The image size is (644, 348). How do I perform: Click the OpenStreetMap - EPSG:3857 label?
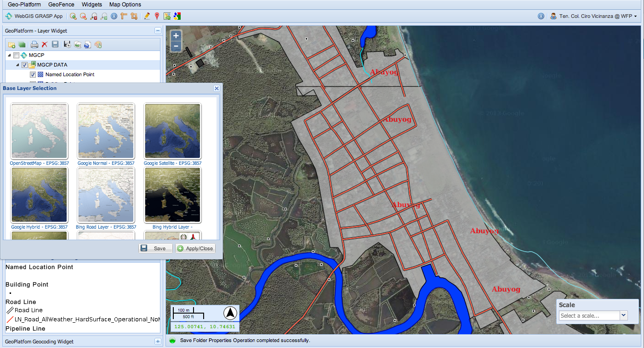tap(39, 163)
